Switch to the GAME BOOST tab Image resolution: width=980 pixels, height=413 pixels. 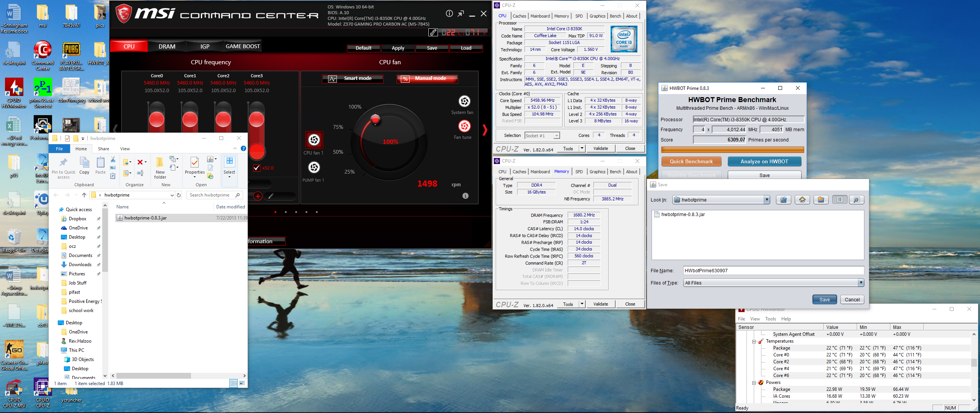243,46
